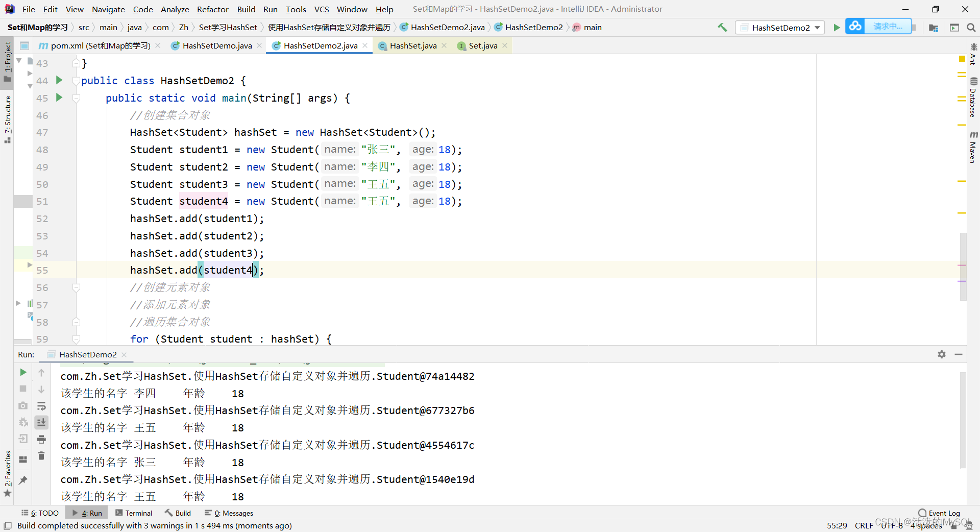Click the 55:29 cursor position indicator

coord(837,526)
